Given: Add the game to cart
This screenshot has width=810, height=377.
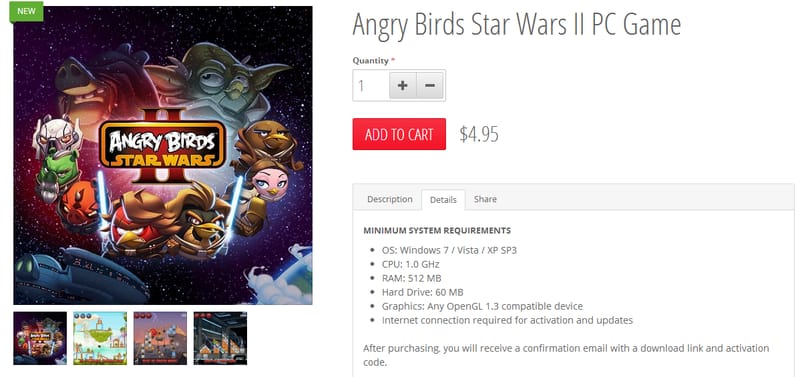Looking at the screenshot, I should pos(399,134).
